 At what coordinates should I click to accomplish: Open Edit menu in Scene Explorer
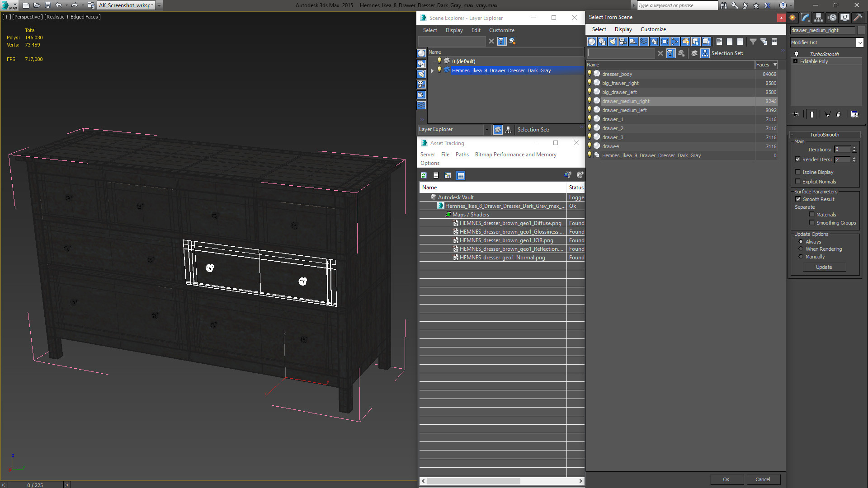click(x=476, y=30)
